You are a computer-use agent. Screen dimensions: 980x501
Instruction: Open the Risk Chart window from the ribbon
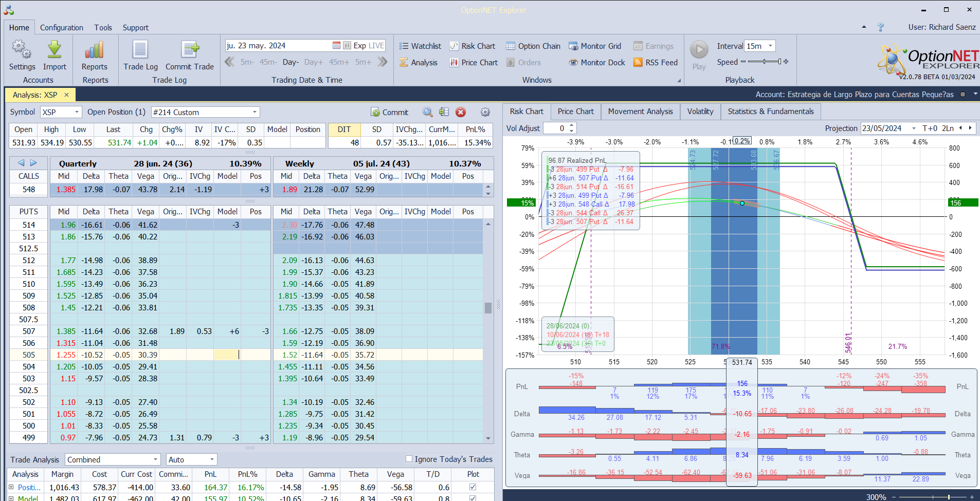point(473,46)
